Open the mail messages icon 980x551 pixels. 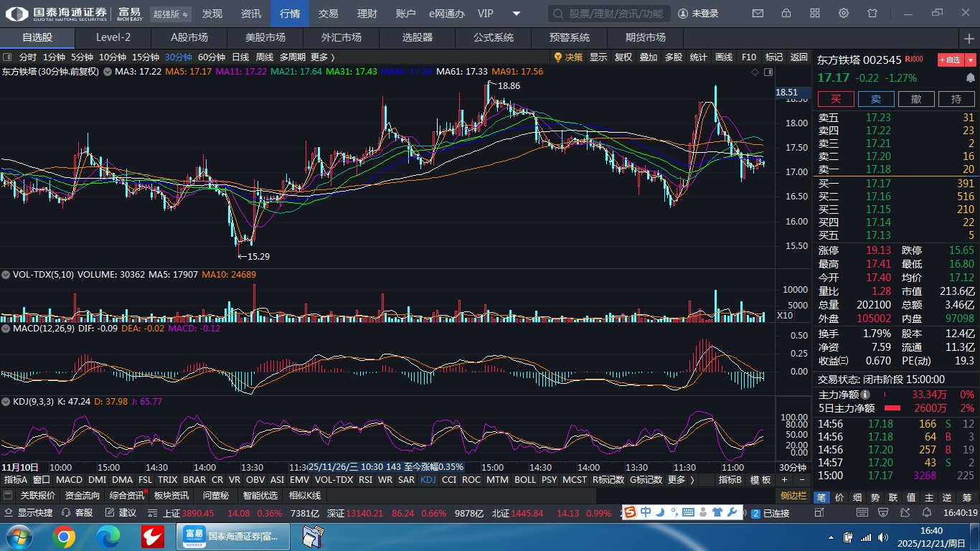click(x=758, y=14)
